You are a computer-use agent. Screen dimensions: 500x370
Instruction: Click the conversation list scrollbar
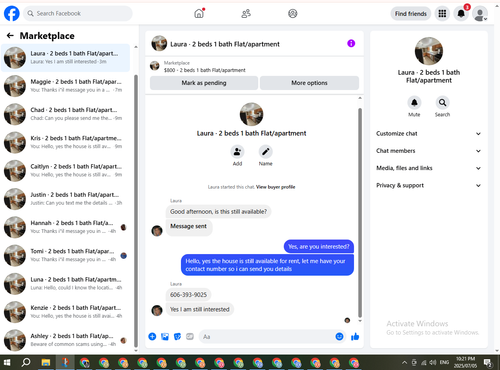tap(136, 211)
